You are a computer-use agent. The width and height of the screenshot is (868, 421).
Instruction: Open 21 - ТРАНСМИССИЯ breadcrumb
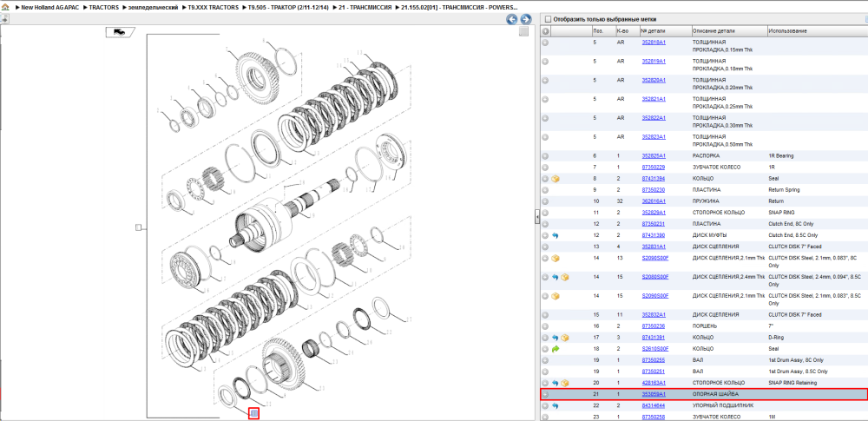coord(364,9)
